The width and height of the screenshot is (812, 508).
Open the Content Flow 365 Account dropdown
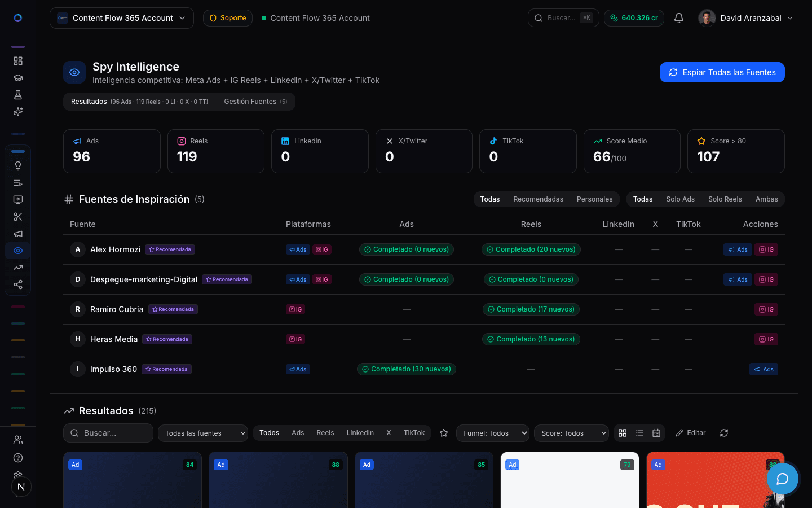tap(122, 18)
